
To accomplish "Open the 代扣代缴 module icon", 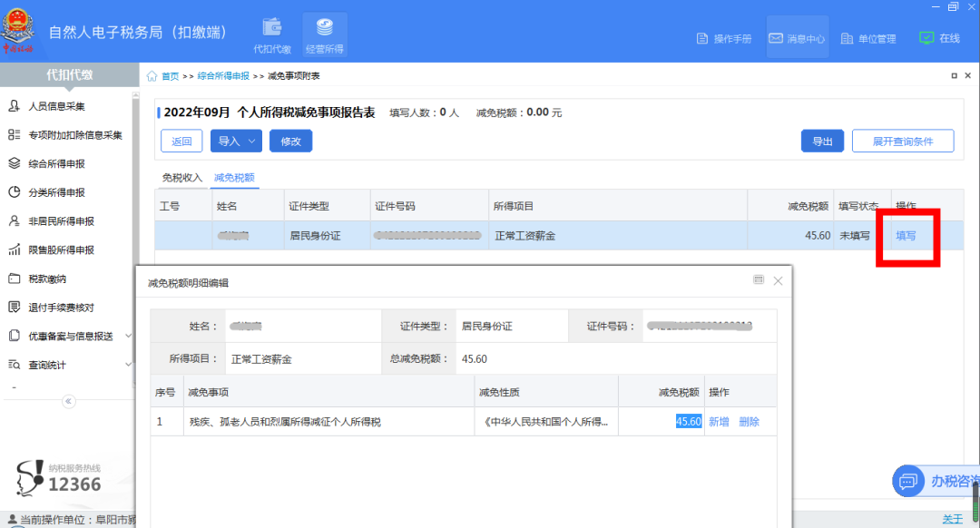I will [272, 35].
